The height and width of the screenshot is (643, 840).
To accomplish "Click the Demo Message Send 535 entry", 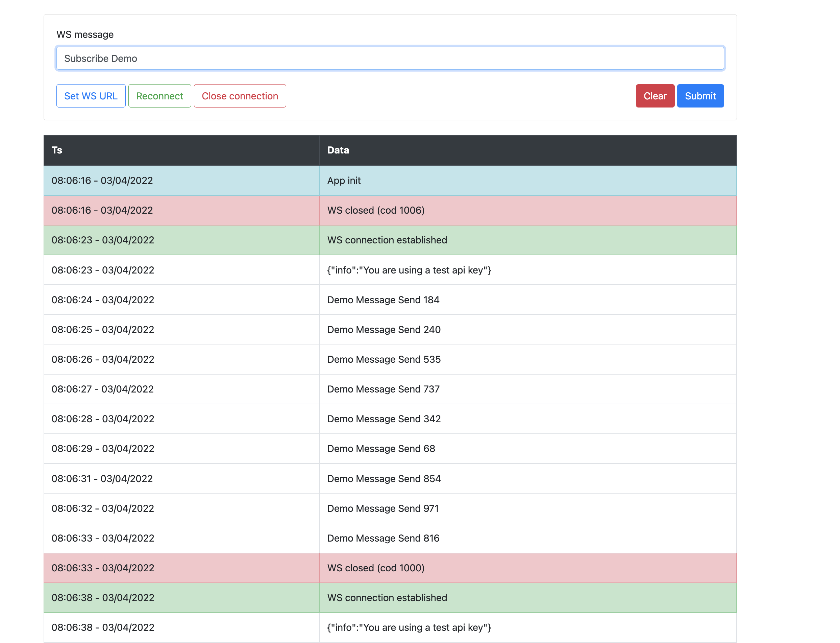I will tap(384, 359).
